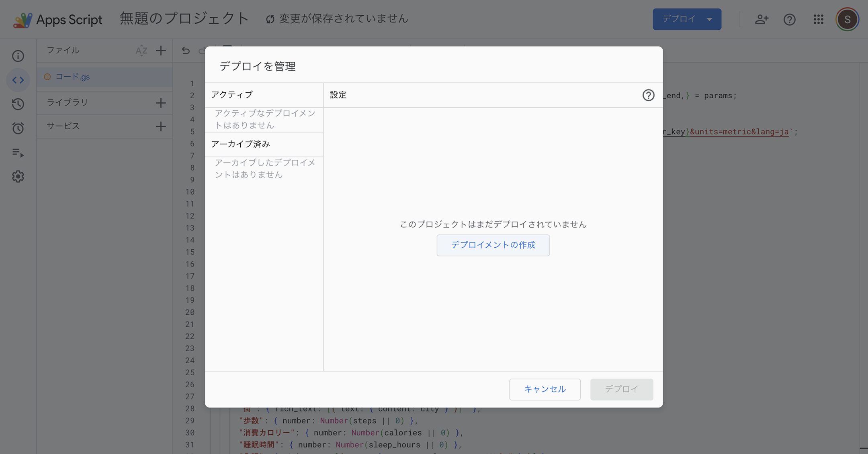Select the コード.gs file
This screenshot has width=868, height=454.
73,77
